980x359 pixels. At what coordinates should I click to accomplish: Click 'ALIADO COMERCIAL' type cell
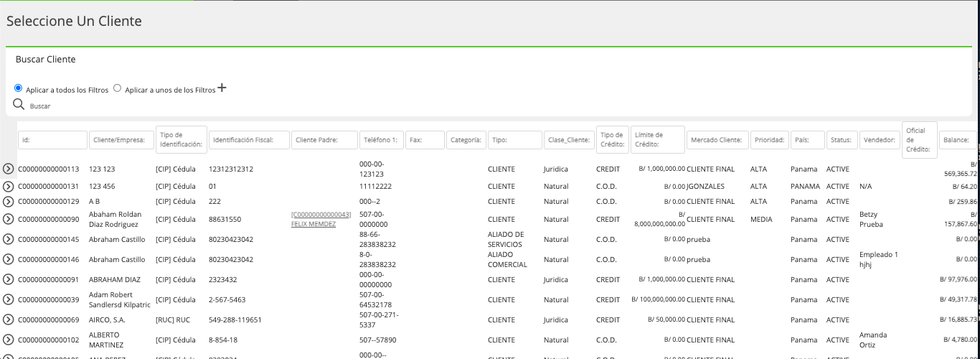click(x=507, y=259)
